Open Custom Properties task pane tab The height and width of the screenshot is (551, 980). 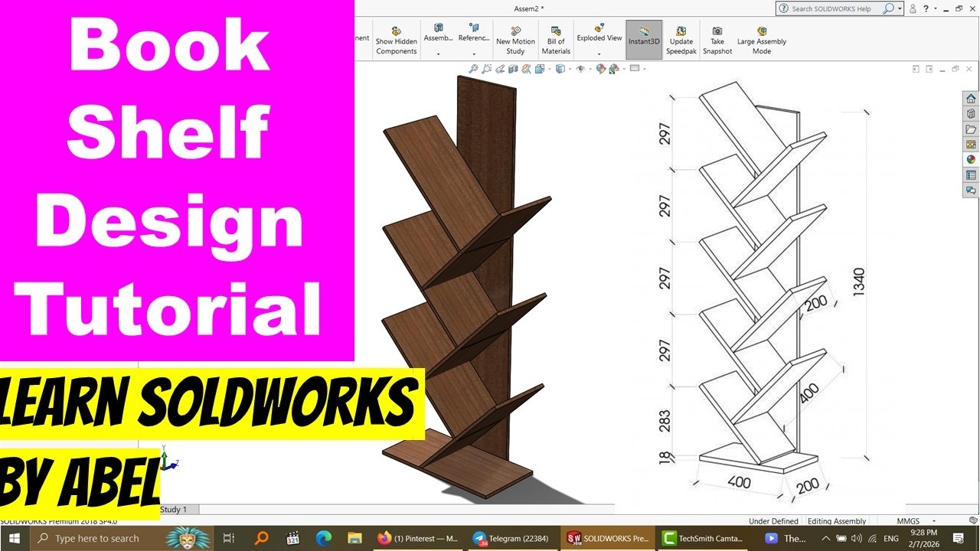click(x=971, y=175)
